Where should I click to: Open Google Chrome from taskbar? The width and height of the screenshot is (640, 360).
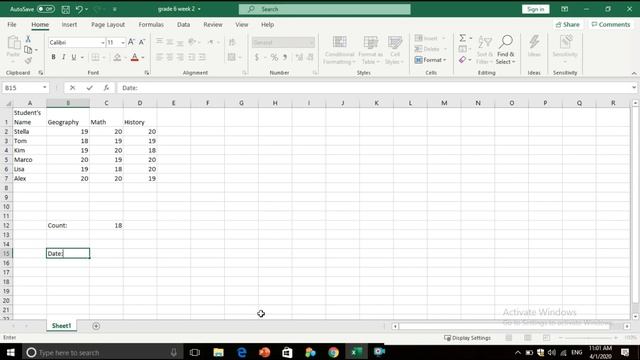tap(333, 352)
